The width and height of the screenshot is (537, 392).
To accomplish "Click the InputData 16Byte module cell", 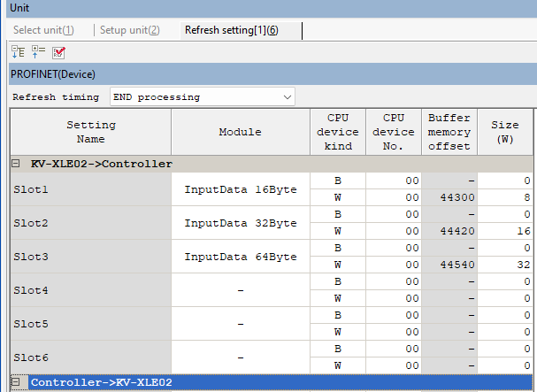I will point(241,189).
